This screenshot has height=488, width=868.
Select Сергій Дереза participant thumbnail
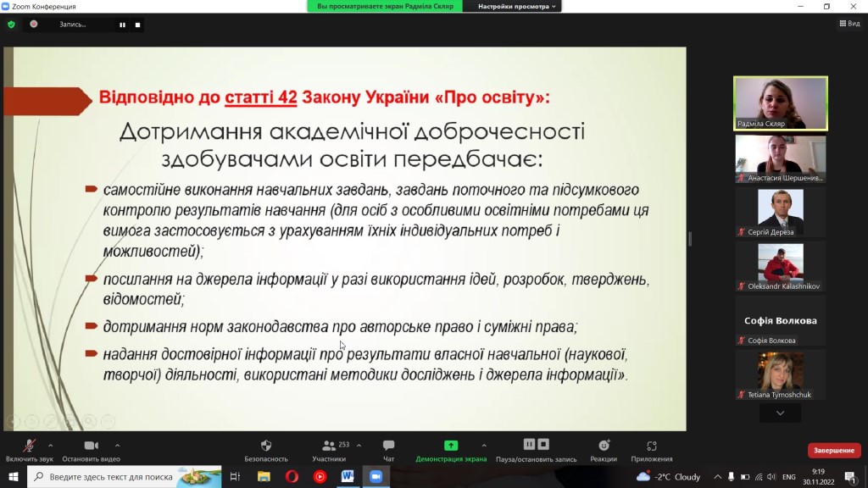pos(781,213)
